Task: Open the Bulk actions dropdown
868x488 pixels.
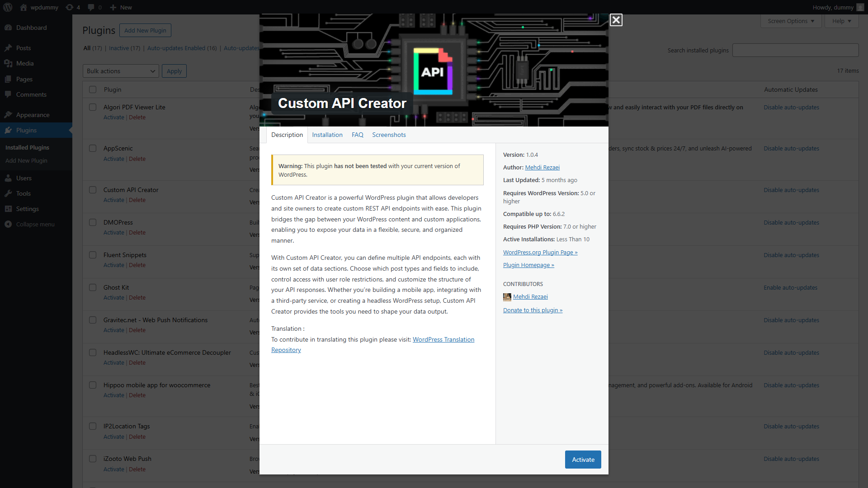Action: (x=121, y=71)
